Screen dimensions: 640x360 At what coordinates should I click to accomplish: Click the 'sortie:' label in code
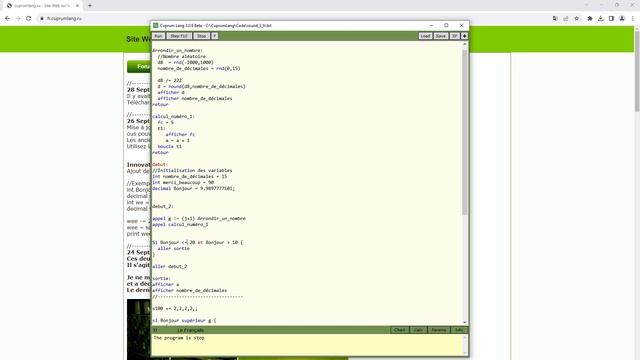point(162,278)
